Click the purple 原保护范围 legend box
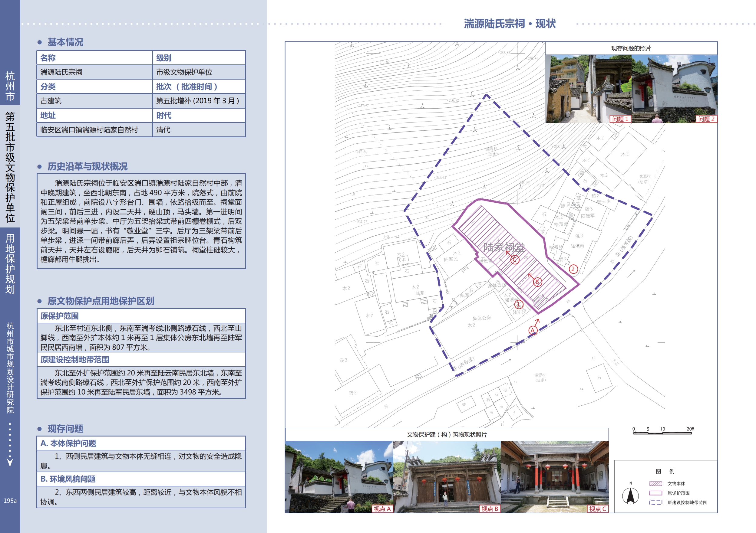 click(655, 493)
